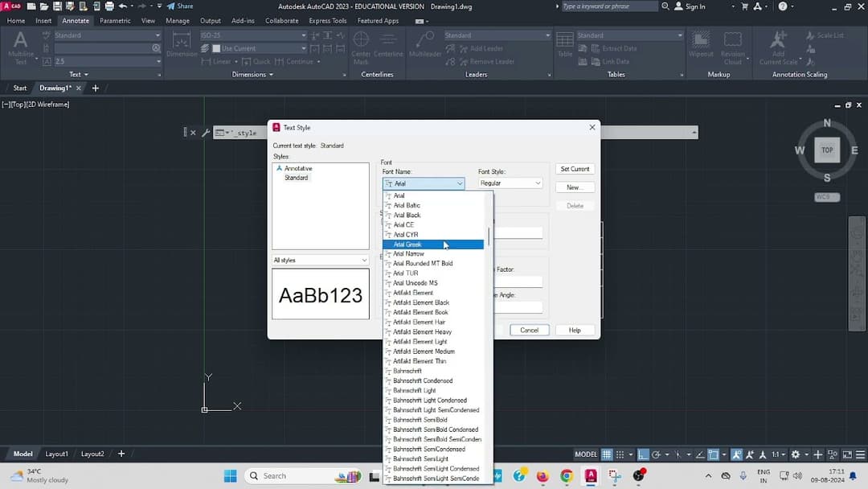Click the annotation scale 1:1 control
The width and height of the screenshot is (868, 489).
pyautogui.click(x=776, y=454)
